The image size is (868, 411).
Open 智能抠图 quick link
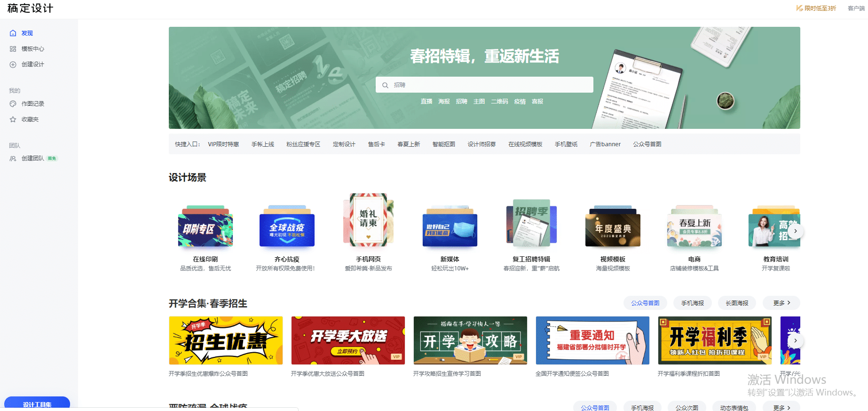pyautogui.click(x=444, y=144)
